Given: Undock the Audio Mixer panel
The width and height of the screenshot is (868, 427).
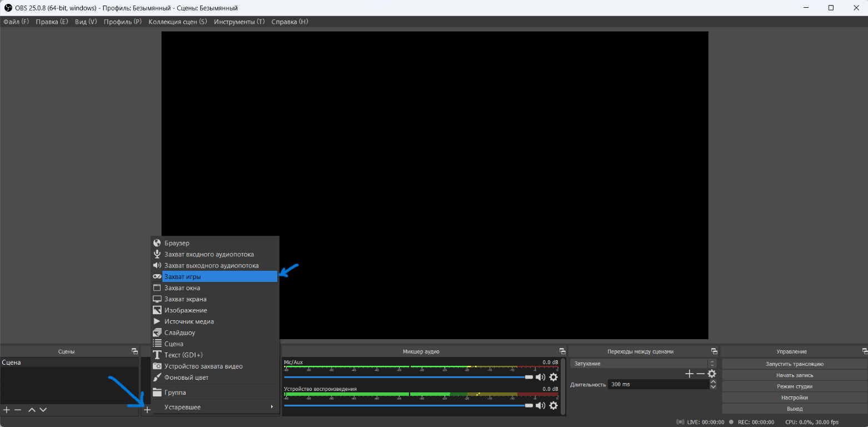Looking at the screenshot, I should tap(562, 351).
